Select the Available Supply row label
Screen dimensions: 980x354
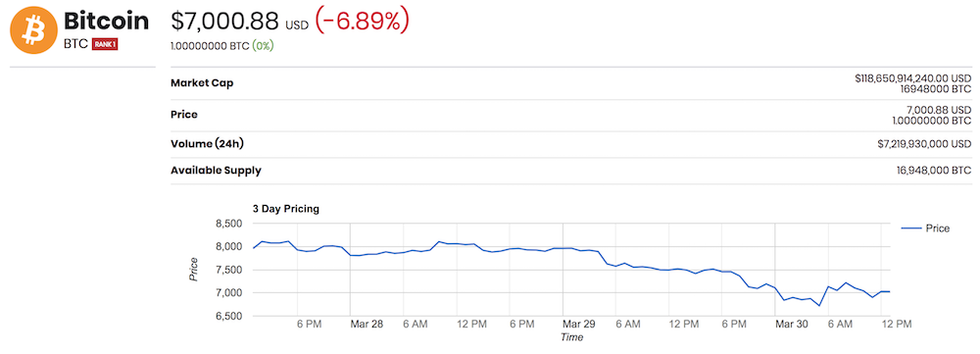click(216, 170)
